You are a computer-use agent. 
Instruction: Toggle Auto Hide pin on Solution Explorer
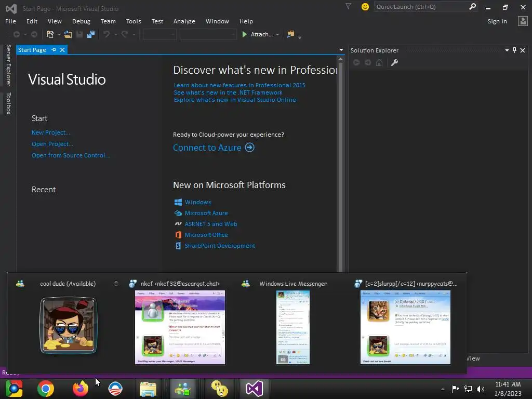pos(514,50)
